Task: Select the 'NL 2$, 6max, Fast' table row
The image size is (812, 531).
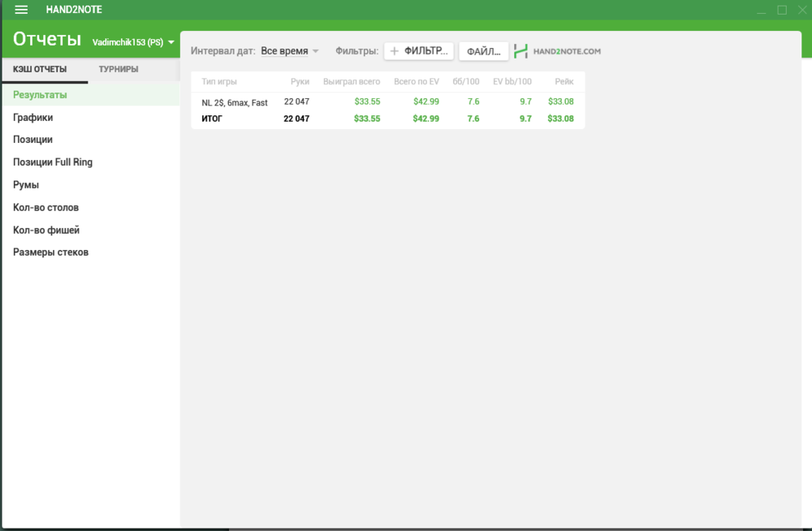Action: click(x=235, y=103)
